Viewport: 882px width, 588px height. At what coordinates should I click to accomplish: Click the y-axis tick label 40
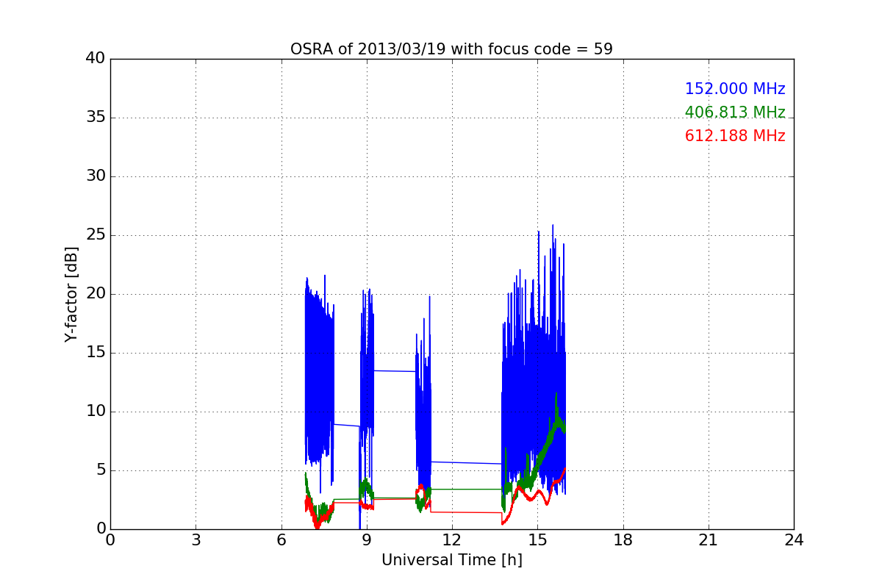point(96,59)
